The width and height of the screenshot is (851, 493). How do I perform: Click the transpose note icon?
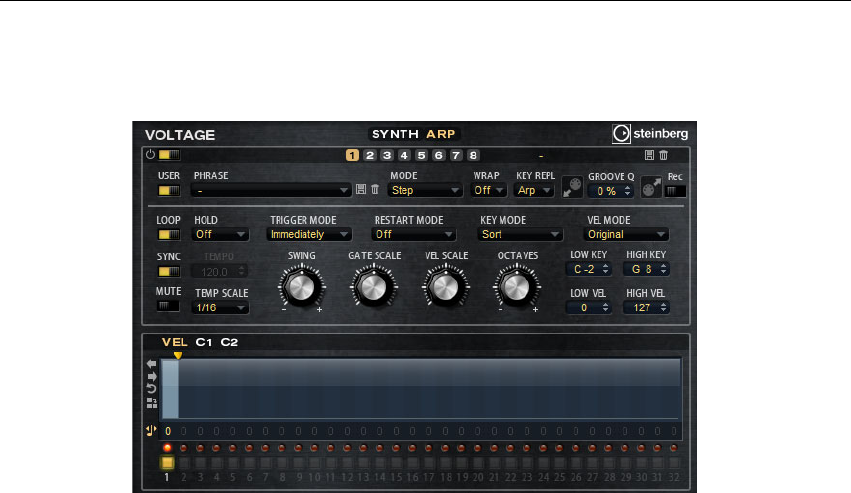151,431
